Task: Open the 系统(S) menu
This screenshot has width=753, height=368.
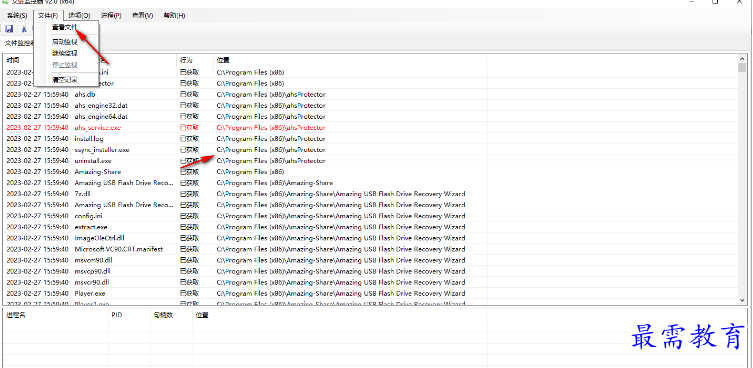Action: pos(17,15)
